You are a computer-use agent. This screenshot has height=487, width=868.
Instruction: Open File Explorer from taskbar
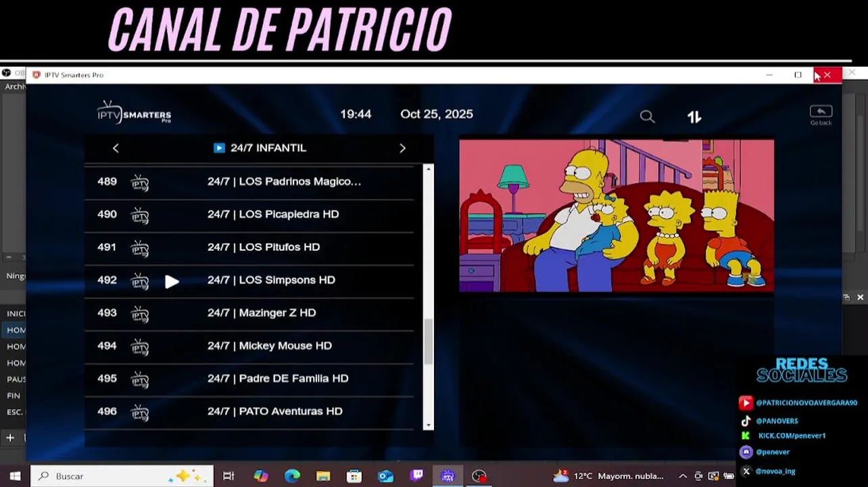[x=323, y=476]
